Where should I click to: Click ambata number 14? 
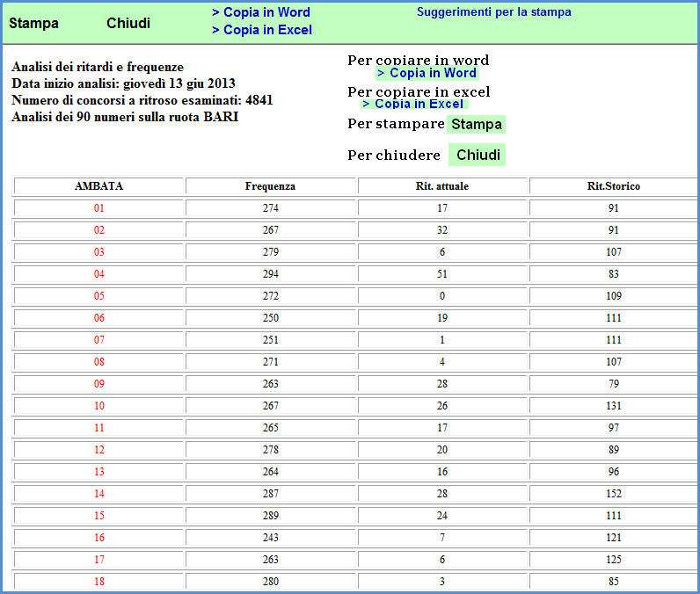99,494
